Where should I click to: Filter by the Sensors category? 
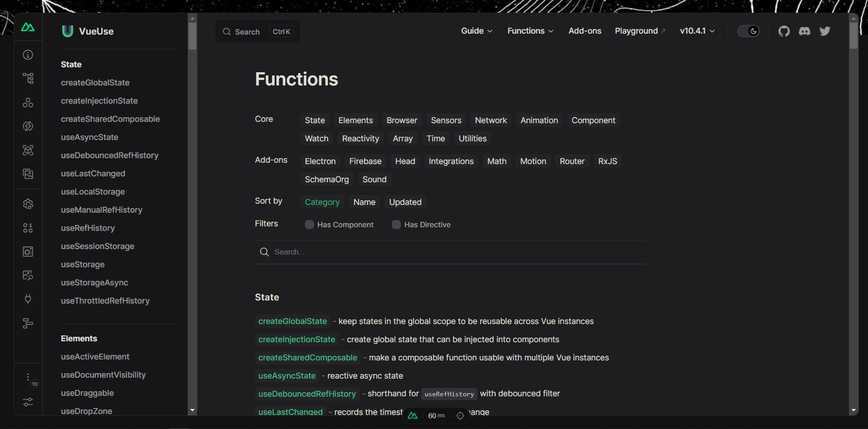coord(446,120)
